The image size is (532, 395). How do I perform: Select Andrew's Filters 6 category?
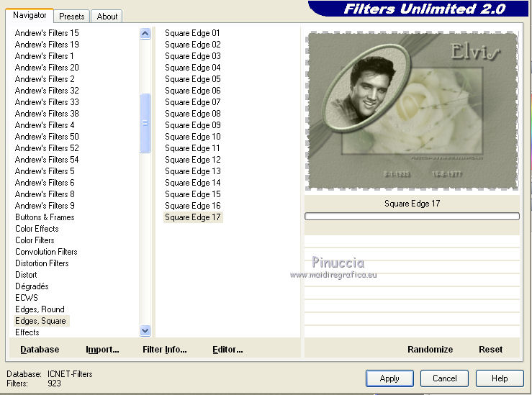point(45,183)
